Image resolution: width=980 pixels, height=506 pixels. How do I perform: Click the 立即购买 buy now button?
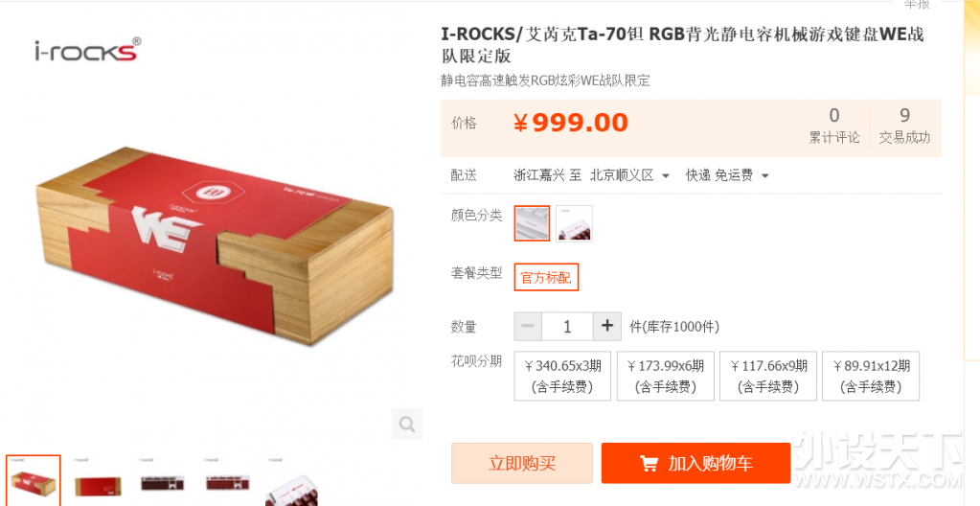pyautogui.click(x=522, y=464)
